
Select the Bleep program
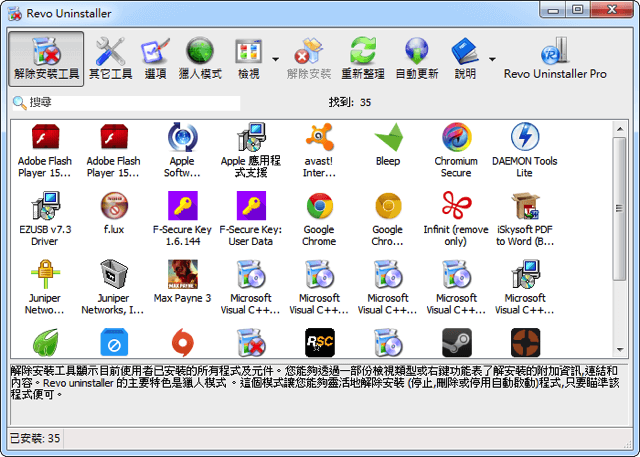click(x=388, y=145)
